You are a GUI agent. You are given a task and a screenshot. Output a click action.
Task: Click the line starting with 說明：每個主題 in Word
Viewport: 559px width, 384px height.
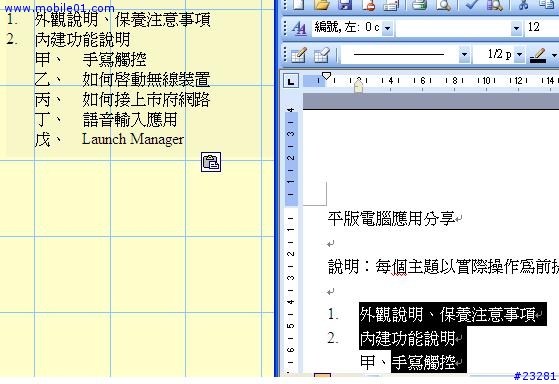coord(443,267)
